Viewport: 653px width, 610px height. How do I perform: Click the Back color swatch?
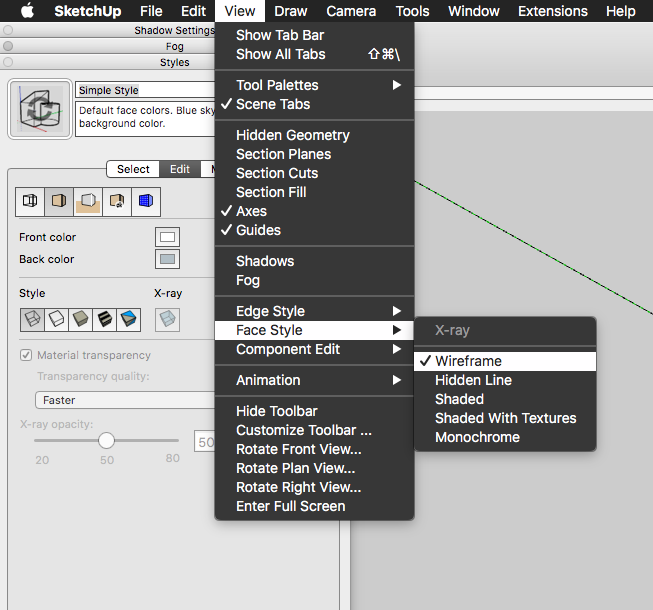tap(167, 259)
